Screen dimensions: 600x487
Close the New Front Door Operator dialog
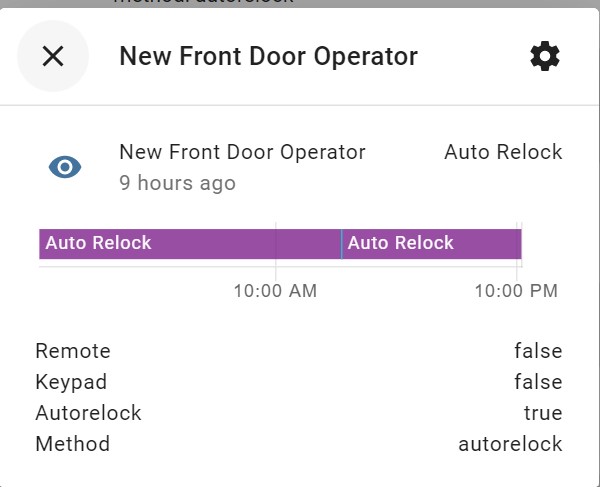click(53, 56)
